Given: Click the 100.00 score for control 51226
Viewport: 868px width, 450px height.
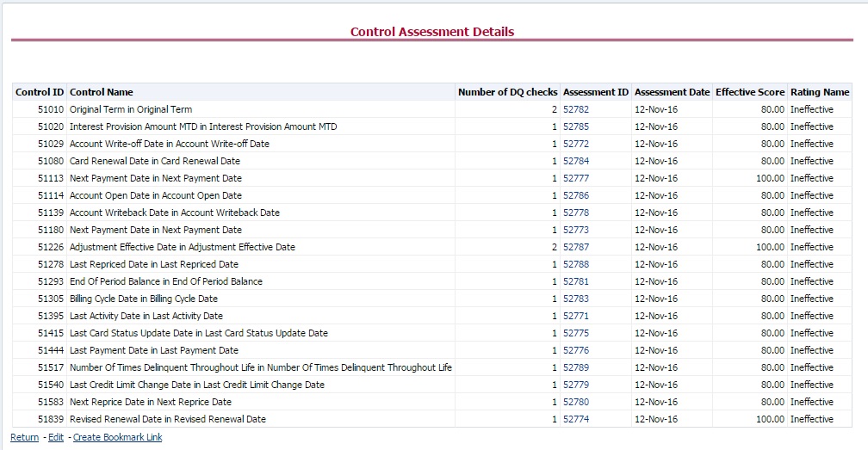Looking at the screenshot, I should tap(770, 247).
